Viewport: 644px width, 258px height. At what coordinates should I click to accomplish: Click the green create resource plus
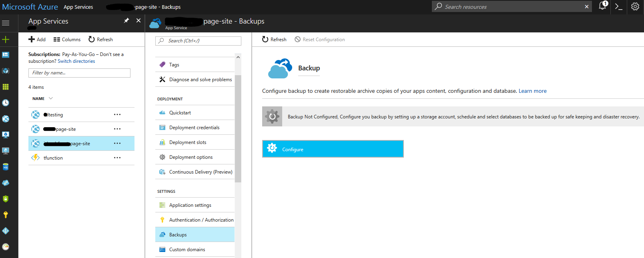tap(6, 39)
